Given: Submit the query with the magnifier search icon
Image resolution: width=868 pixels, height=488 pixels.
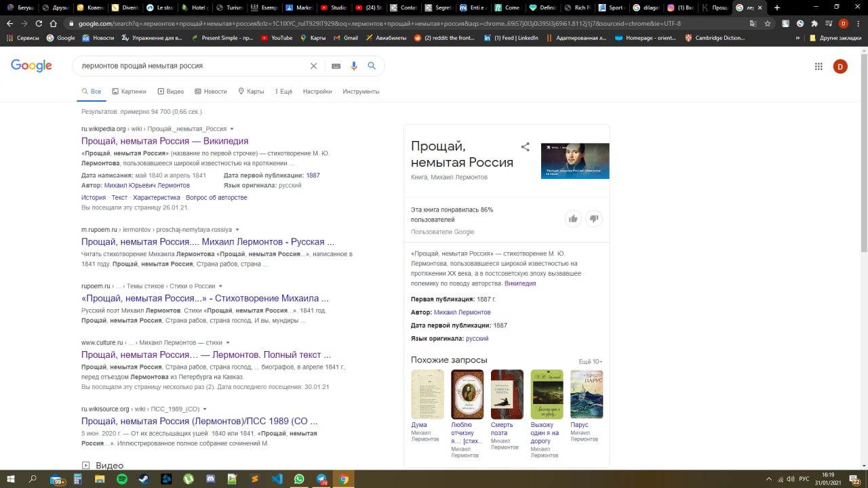Looking at the screenshot, I should coord(372,66).
